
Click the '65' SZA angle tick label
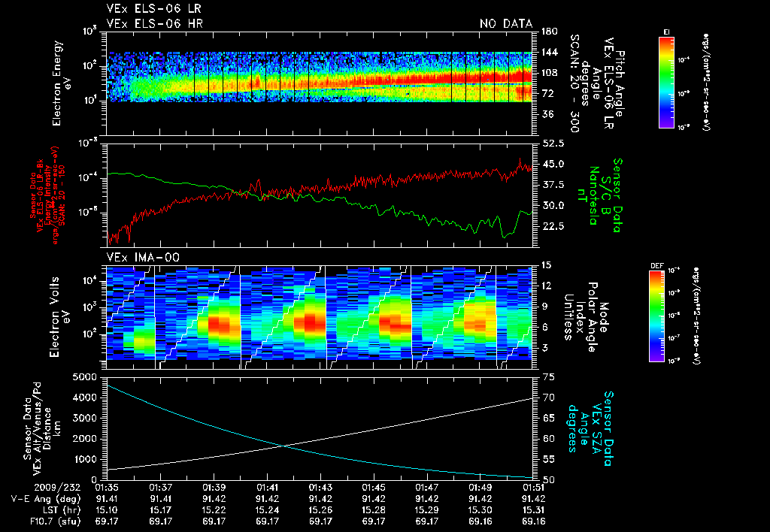(550, 418)
